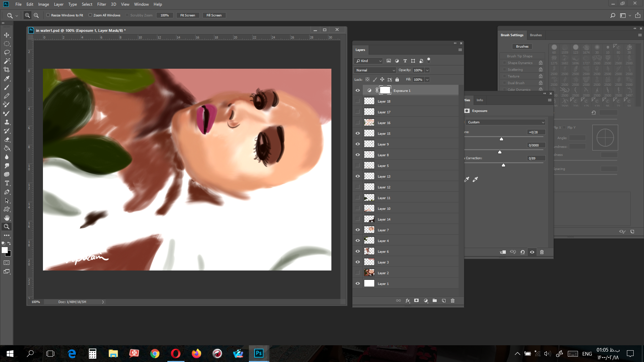The width and height of the screenshot is (644, 362).
Task: Open the Window menu
Action: tap(141, 4)
